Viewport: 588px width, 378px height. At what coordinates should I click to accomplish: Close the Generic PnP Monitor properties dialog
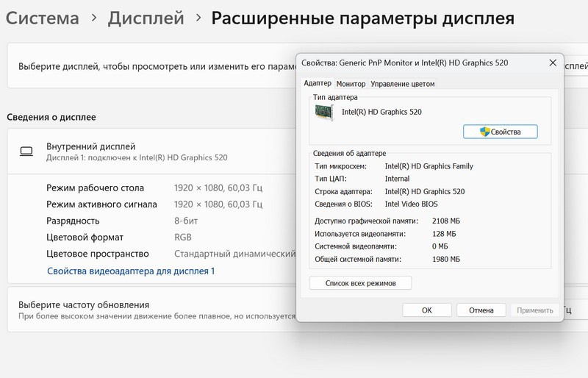[552, 63]
